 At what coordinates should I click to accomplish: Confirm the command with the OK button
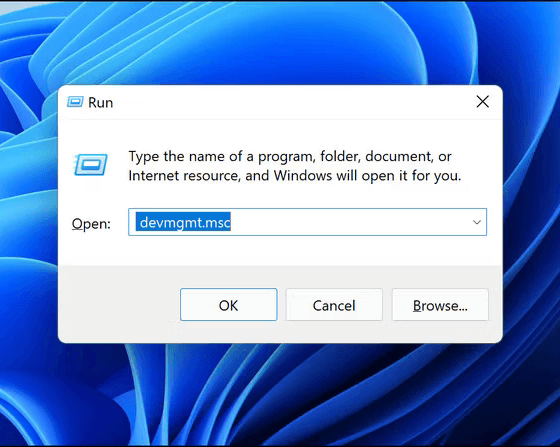coord(229,305)
